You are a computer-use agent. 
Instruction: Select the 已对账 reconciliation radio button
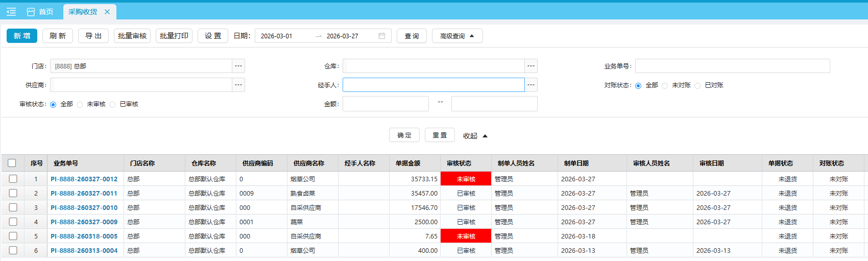(x=697, y=86)
